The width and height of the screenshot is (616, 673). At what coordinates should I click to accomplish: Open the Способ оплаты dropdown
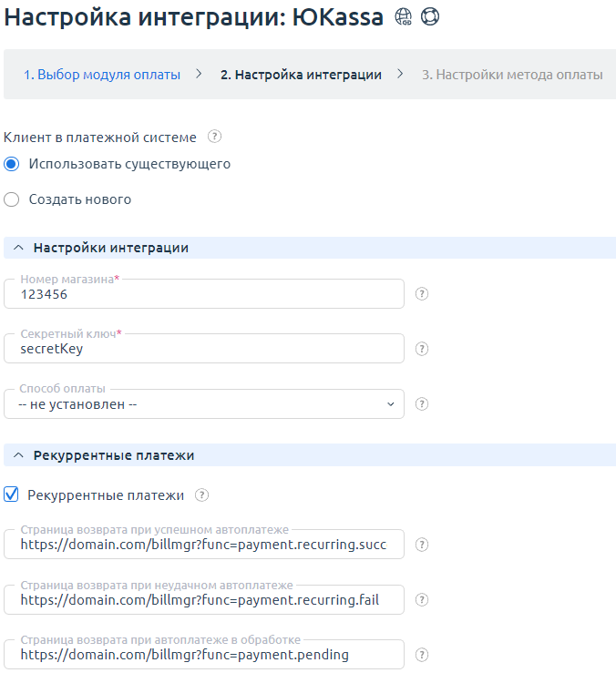(x=204, y=403)
